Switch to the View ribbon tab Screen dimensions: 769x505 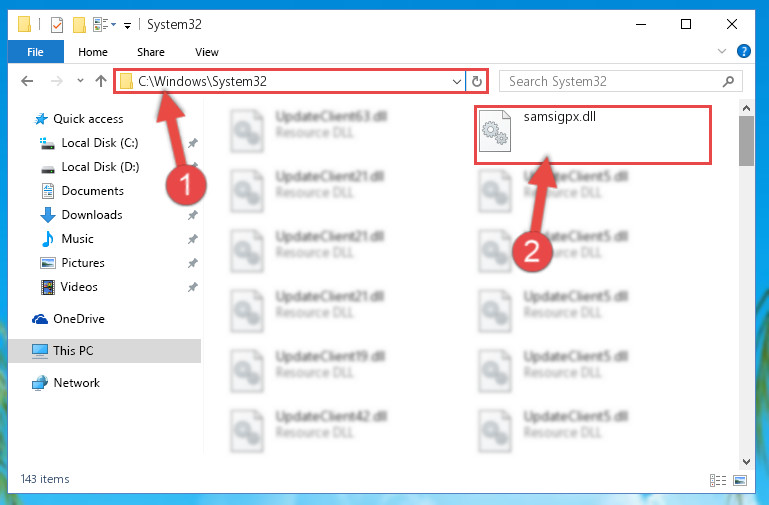pyautogui.click(x=206, y=52)
